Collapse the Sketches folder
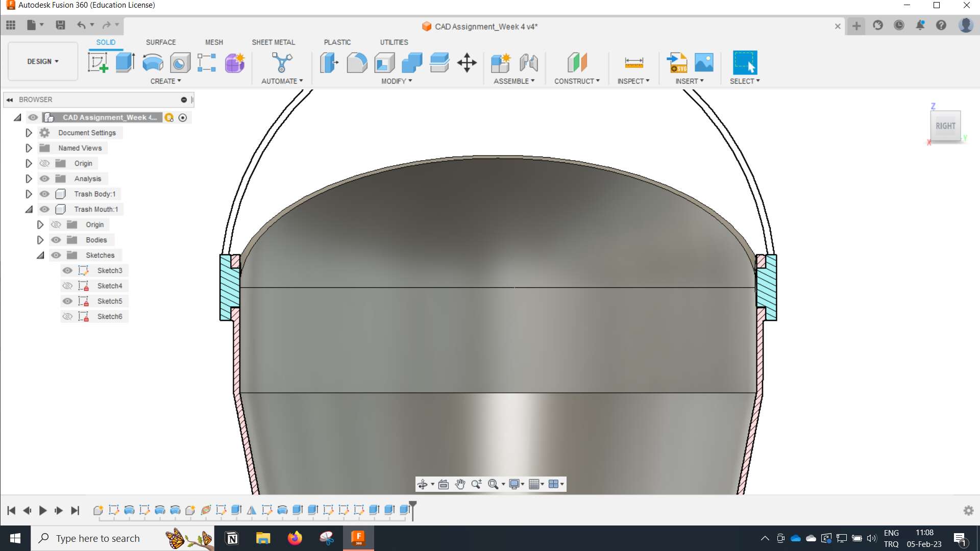The image size is (980, 551). point(40,255)
